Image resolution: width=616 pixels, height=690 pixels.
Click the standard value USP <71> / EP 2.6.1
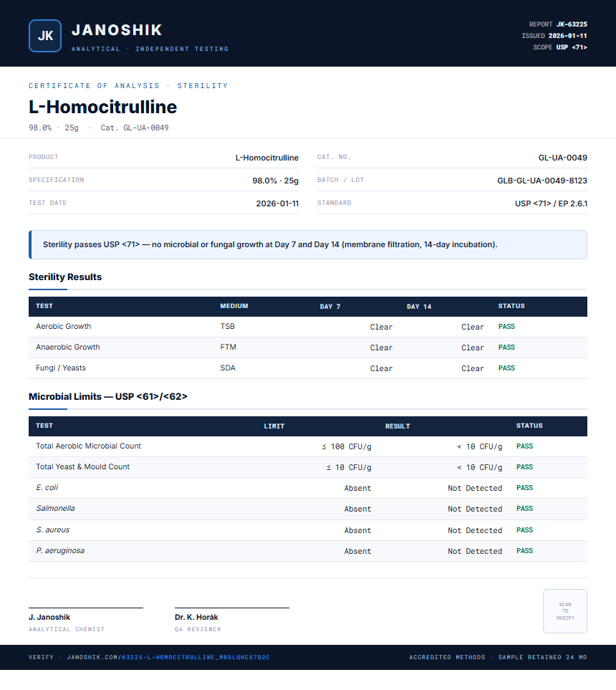(x=551, y=203)
